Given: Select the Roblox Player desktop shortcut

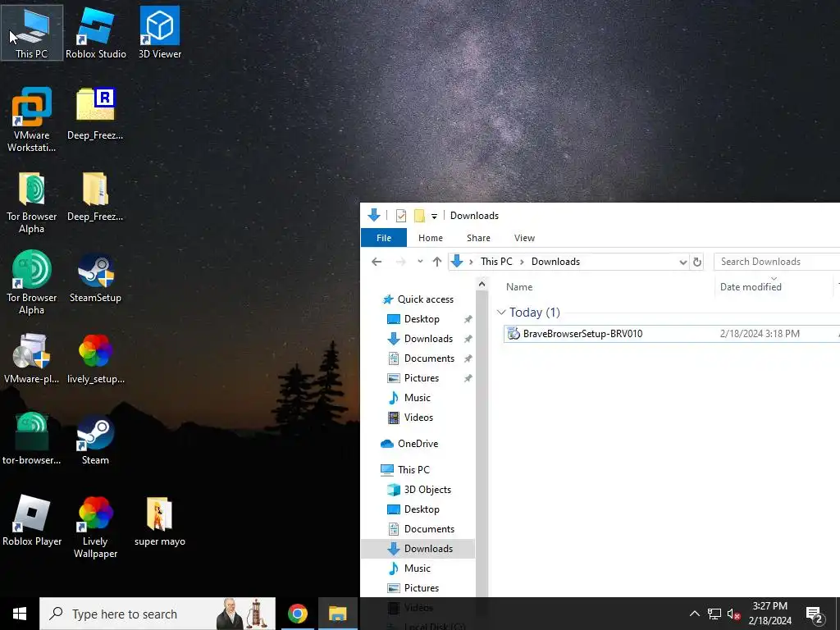Looking at the screenshot, I should [32, 521].
